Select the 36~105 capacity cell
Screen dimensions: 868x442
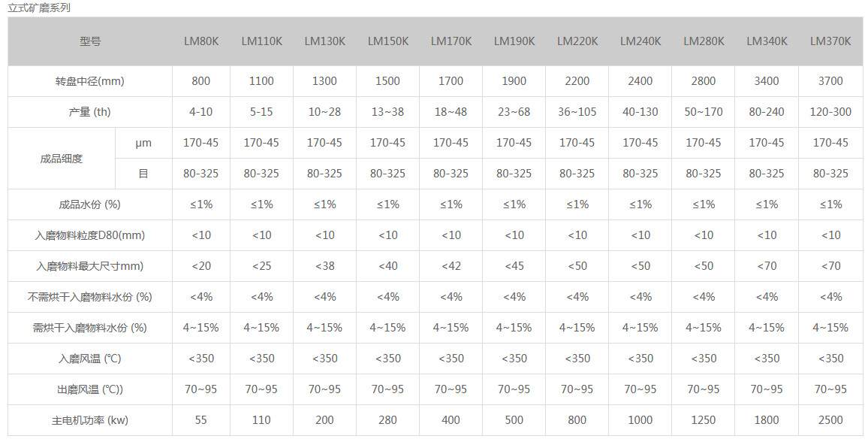[577, 112]
